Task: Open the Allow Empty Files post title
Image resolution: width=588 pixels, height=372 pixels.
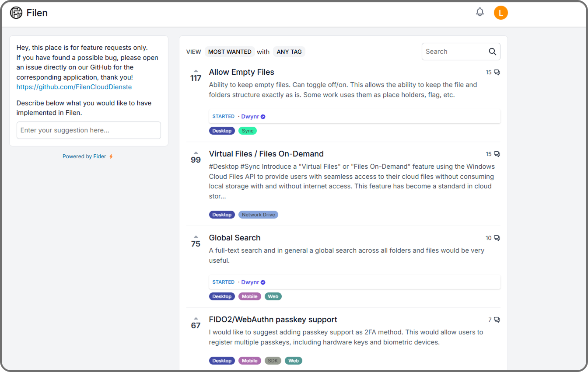Action: click(241, 72)
